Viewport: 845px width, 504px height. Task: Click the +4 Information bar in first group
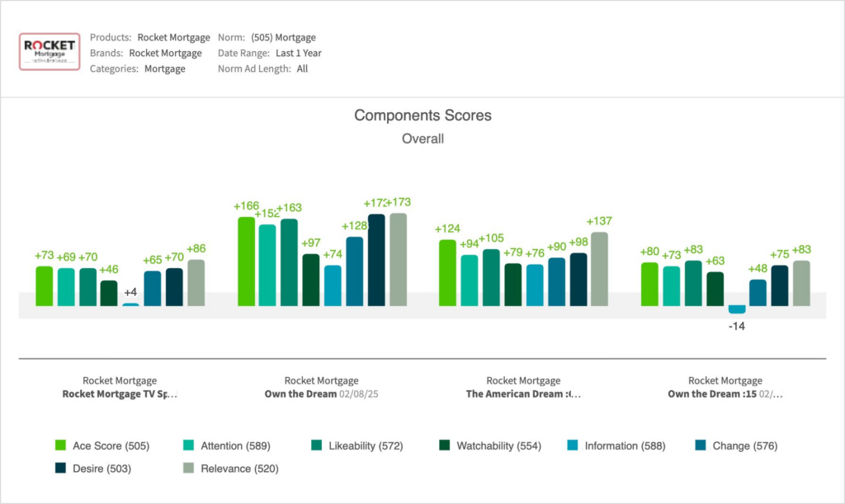[x=131, y=304]
